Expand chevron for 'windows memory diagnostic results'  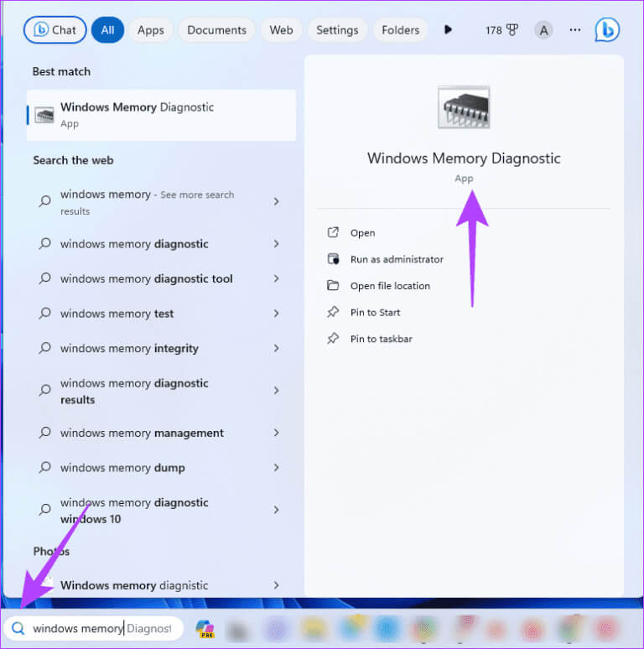click(276, 390)
